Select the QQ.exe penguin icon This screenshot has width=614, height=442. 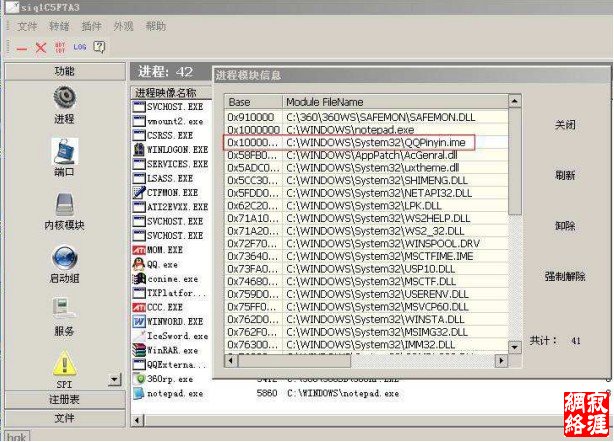click(139, 265)
